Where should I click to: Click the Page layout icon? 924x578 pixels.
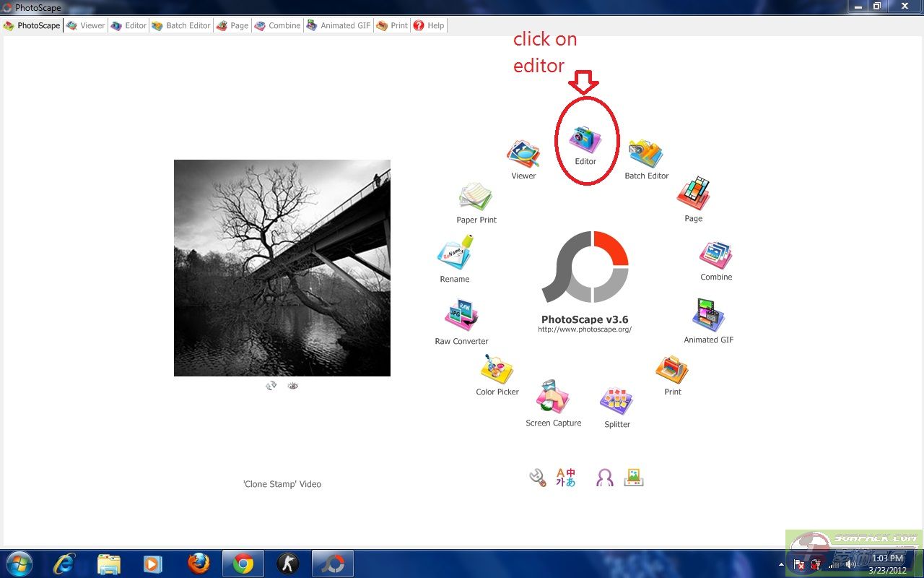point(694,195)
